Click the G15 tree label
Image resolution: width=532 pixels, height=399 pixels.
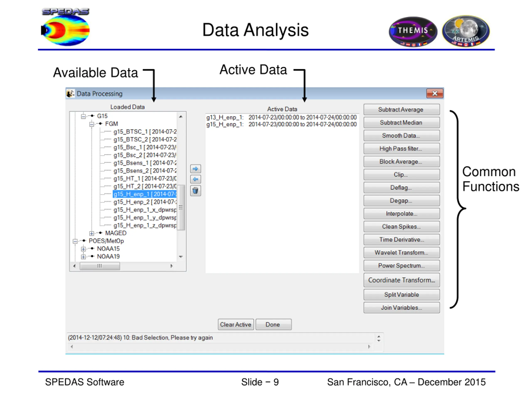102,116
